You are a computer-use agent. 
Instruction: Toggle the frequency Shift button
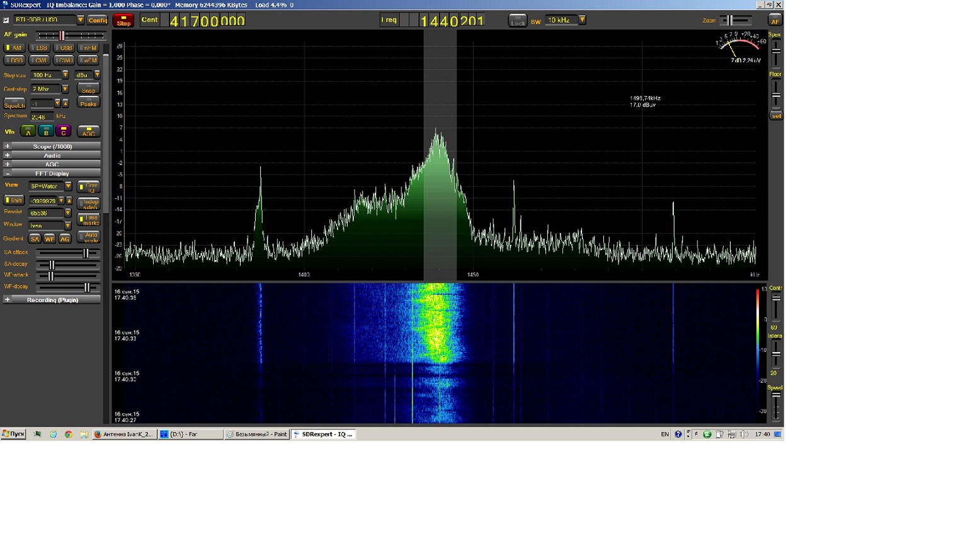(14, 200)
